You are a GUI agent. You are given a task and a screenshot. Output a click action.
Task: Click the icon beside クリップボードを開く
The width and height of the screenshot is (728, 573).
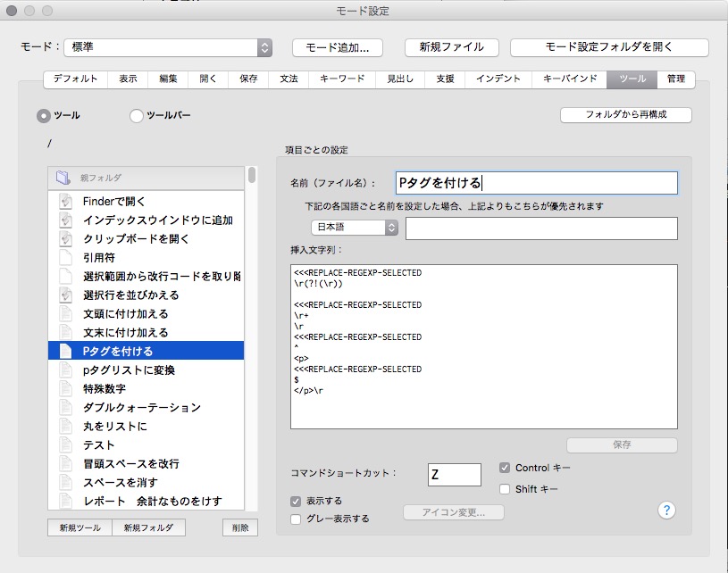pos(64,239)
